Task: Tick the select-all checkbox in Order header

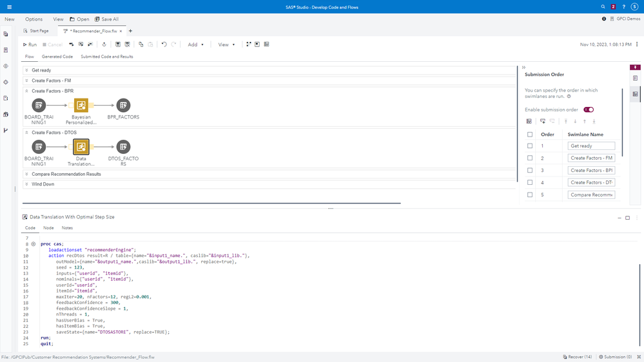Action: coord(530,135)
